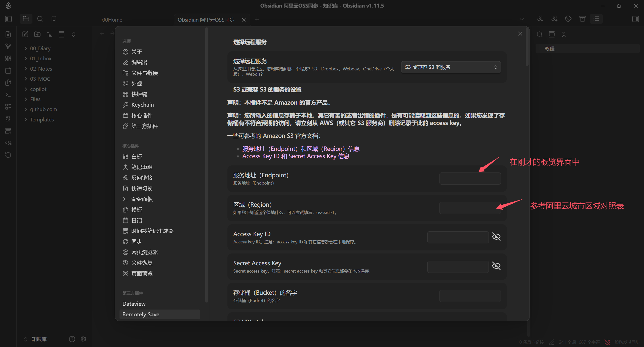
Task: Show or hide Access Key ID value
Action: tap(496, 237)
